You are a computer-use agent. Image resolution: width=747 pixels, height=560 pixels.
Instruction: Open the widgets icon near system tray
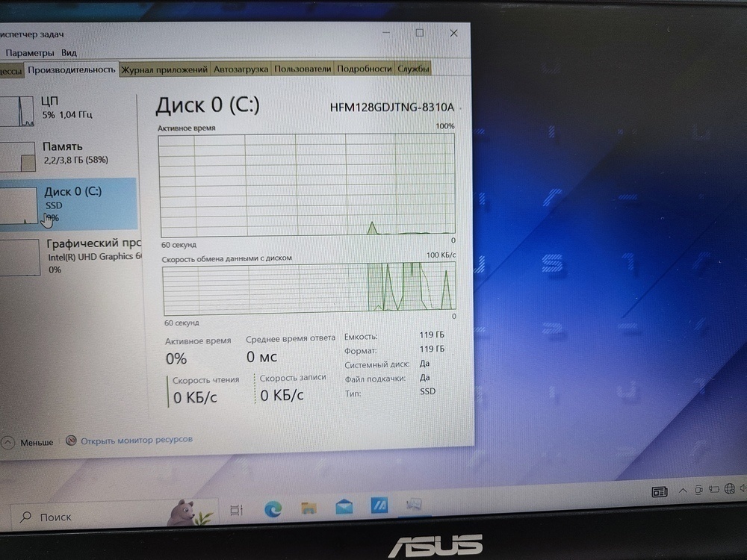tap(660, 491)
